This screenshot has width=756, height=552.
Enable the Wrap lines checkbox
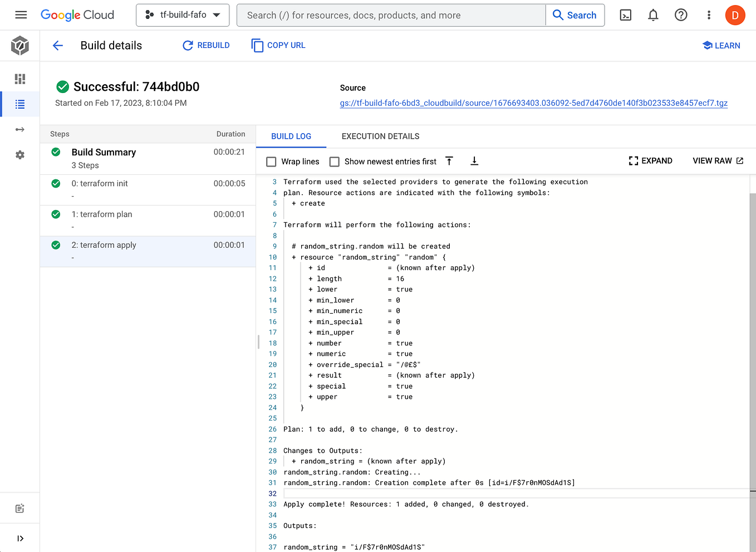coord(271,162)
